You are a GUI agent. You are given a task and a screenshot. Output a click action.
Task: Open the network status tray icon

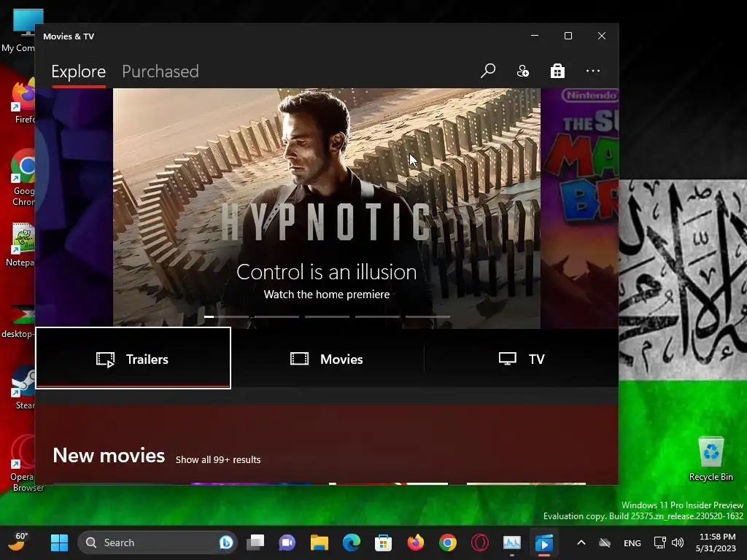click(x=659, y=542)
